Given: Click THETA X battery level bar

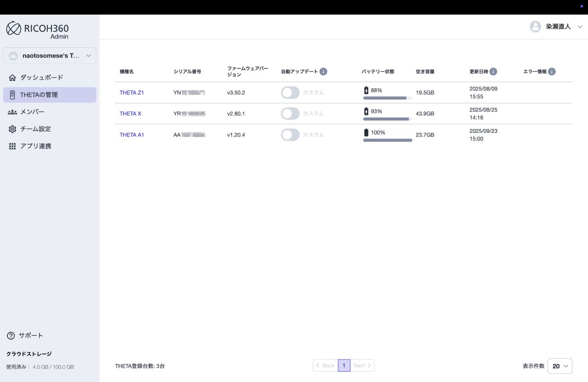Looking at the screenshot, I should coord(387,119).
